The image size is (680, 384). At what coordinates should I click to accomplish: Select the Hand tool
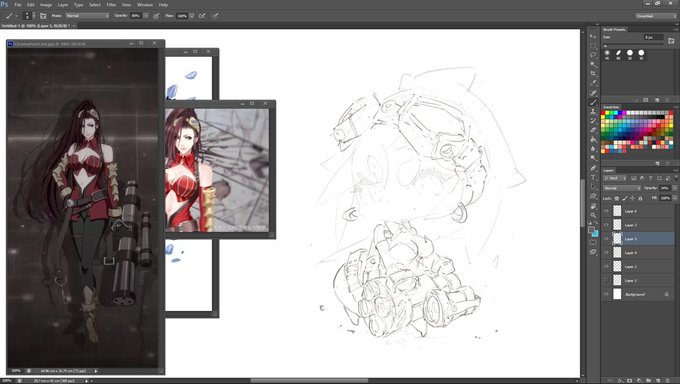coord(593,206)
